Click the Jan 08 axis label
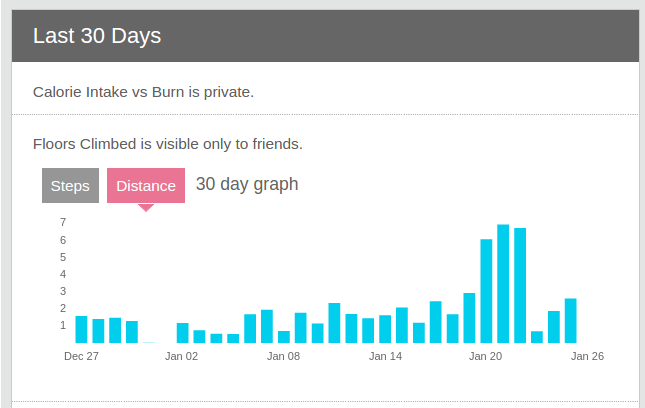Viewport: 645px width, 408px height. click(x=283, y=356)
